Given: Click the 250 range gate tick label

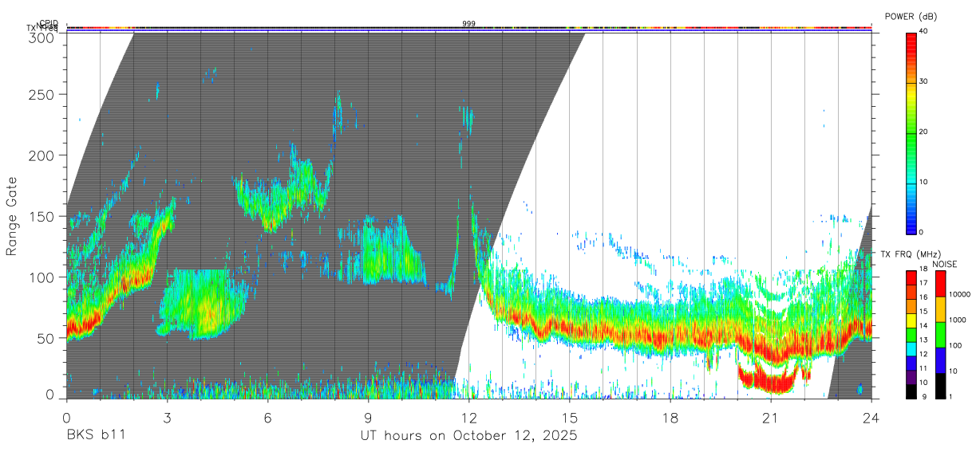Looking at the screenshot, I should click(42, 94).
